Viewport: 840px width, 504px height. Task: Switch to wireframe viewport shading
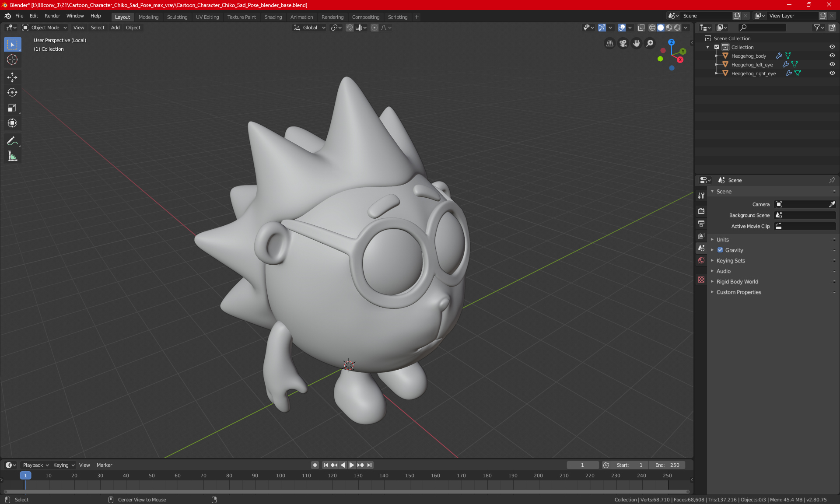652,28
